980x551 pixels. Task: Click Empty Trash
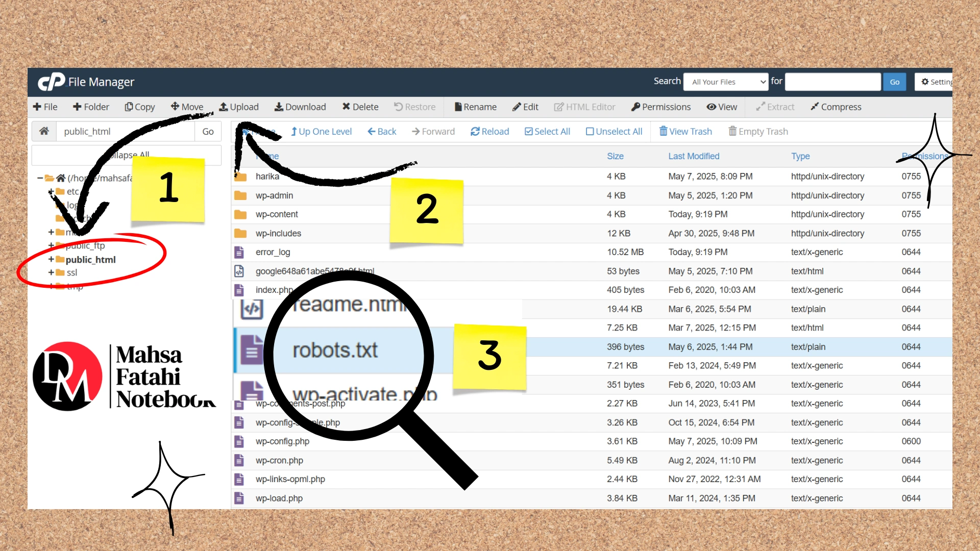click(x=758, y=131)
